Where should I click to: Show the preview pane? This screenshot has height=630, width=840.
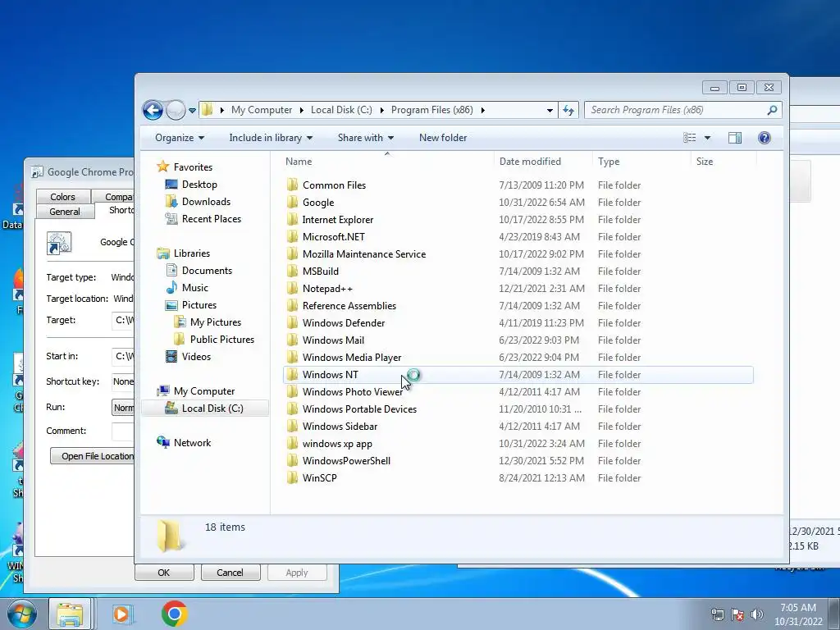coord(735,138)
